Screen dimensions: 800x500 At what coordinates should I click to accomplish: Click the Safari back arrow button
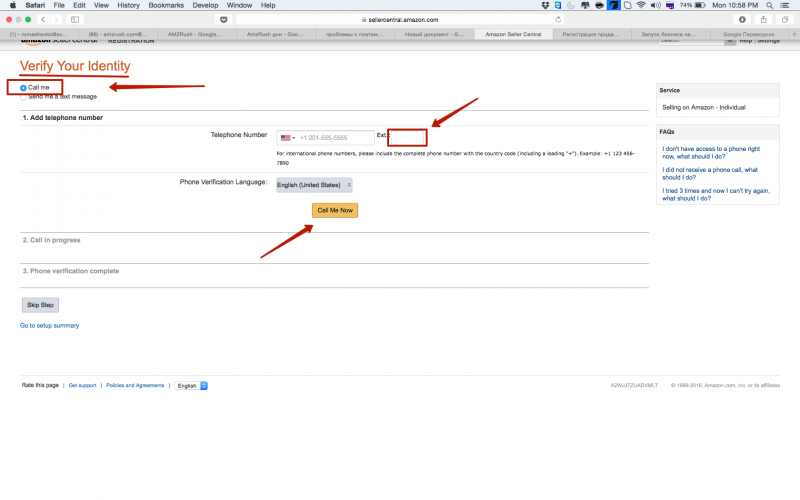click(x=43, y=19)
